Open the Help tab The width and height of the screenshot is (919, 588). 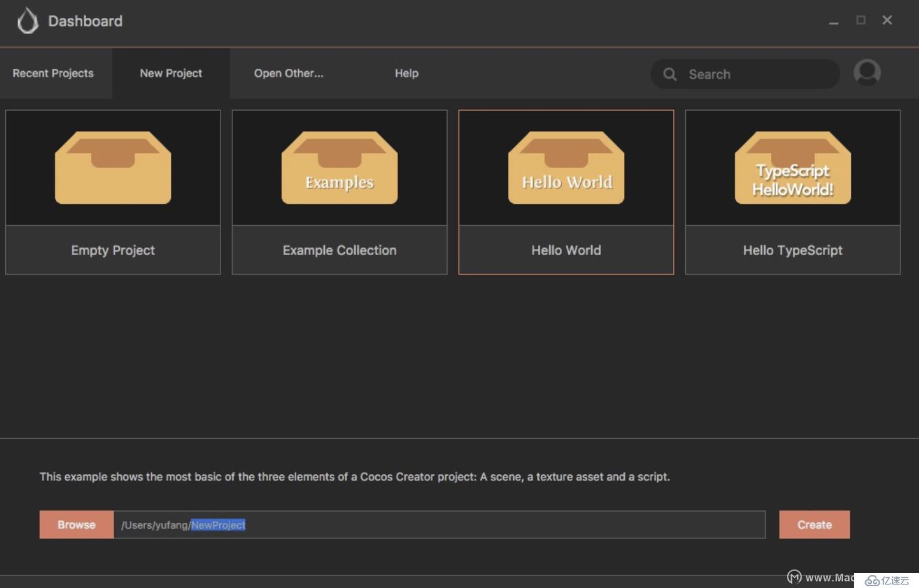pyautogui.click(x=406, y=73)
